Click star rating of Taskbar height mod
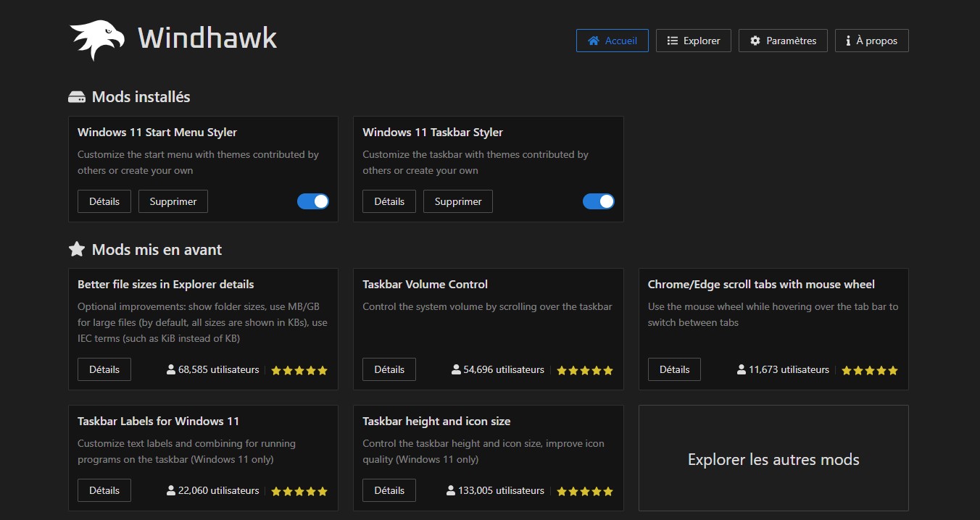Image resolution: width=980 pixels, height=520 pixels. pyautogui.click(x=585, y=491)
